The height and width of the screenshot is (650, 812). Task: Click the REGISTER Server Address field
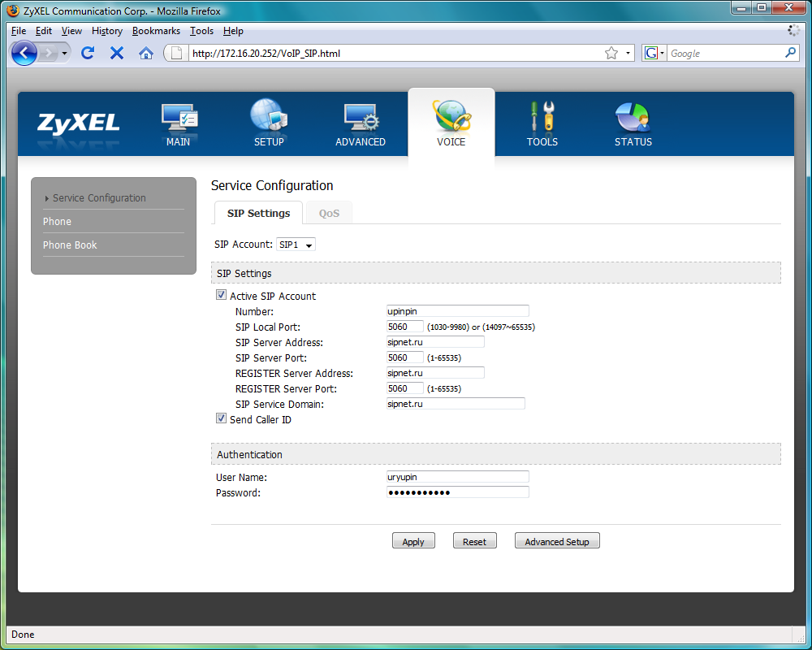(x=435, y=373)
